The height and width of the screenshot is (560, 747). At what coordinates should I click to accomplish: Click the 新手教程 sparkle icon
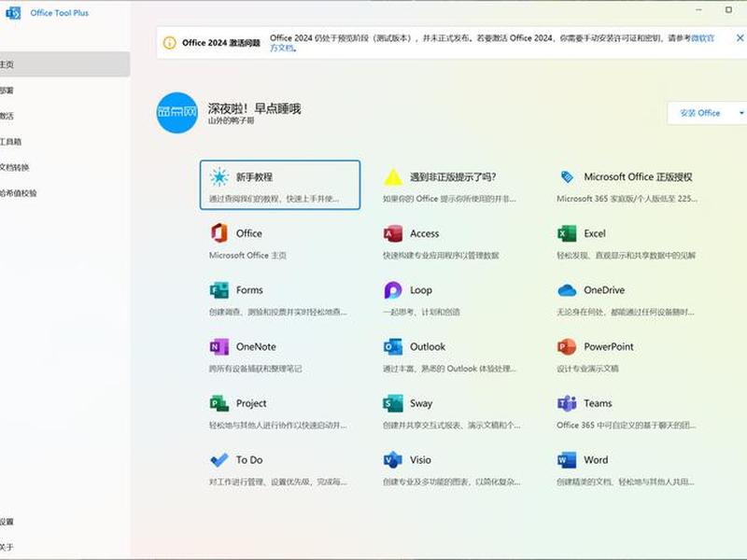click(x=219, y=176)
